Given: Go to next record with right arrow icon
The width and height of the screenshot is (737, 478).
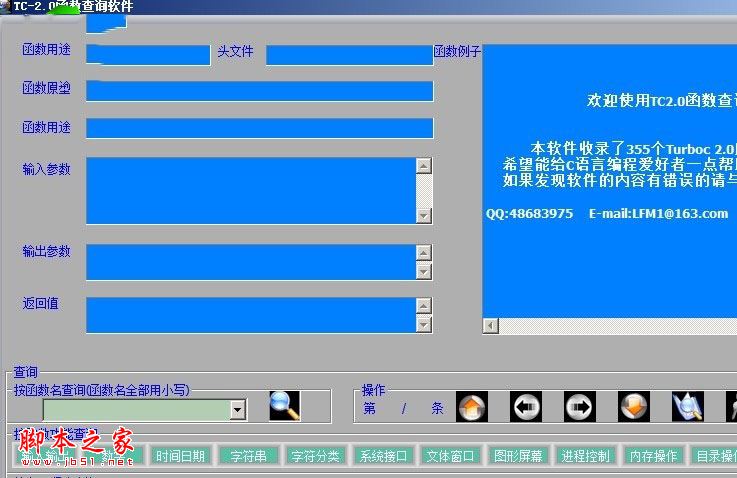Looking at the screenshot, I should point(580,407).
